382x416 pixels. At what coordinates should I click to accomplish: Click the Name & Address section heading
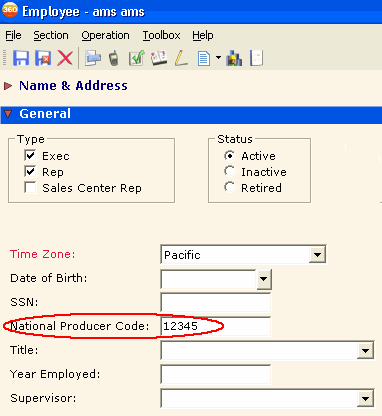click(73, 86)
